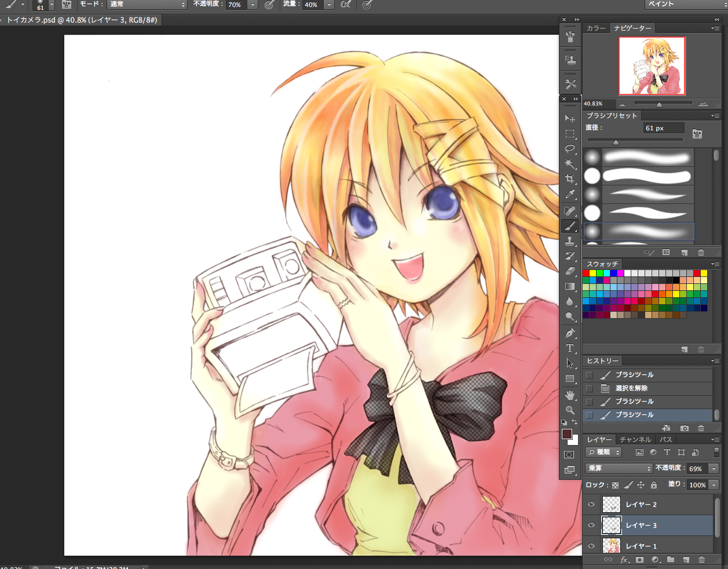Click the 選択を解除 history state

(x=631, y=388)
